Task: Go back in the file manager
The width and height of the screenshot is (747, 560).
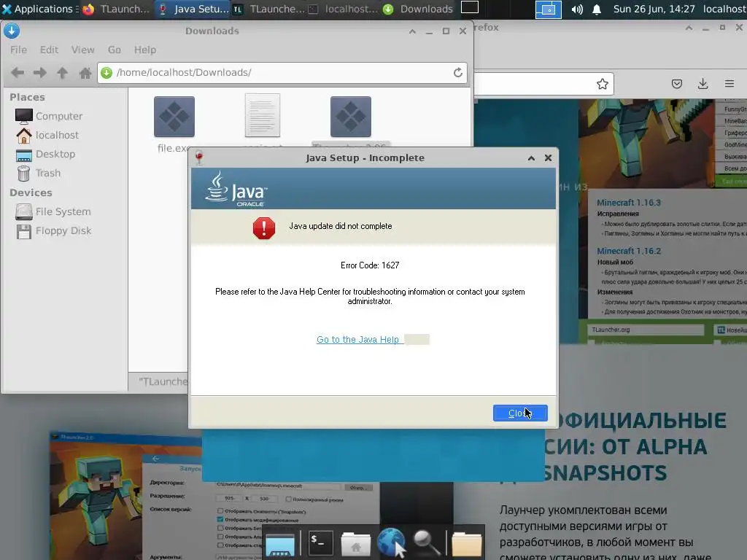Action: click(x=18, y=72)
